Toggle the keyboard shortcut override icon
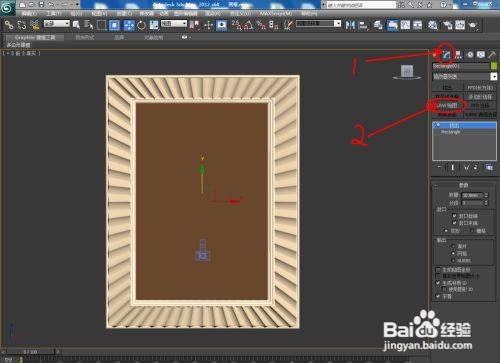This screenshot has height=363, width=500. tap(221, 25)
